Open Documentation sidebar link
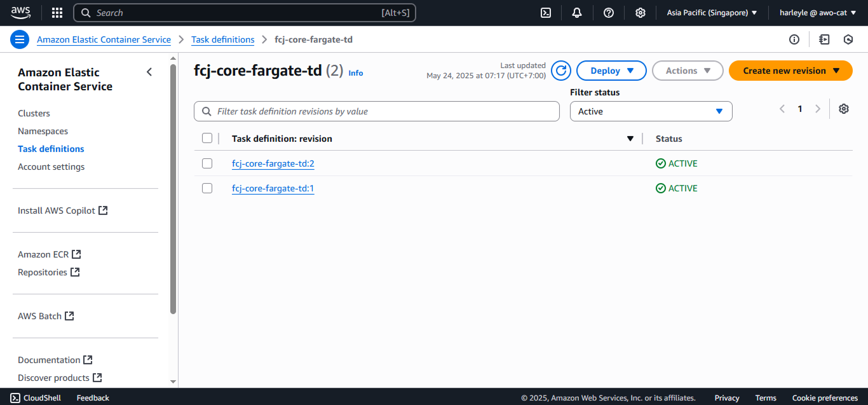The image size is (868, 405). coord(49,360)
